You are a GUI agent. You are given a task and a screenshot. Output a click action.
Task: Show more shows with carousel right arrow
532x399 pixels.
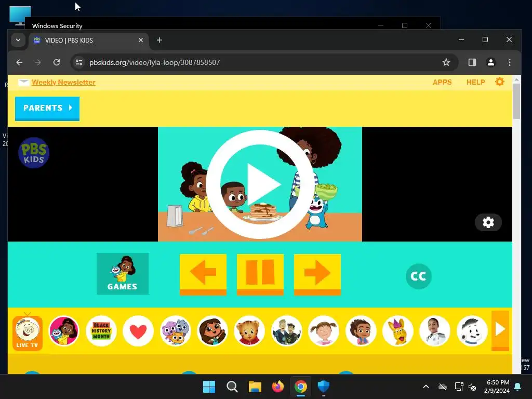click(x=500, y=330)
